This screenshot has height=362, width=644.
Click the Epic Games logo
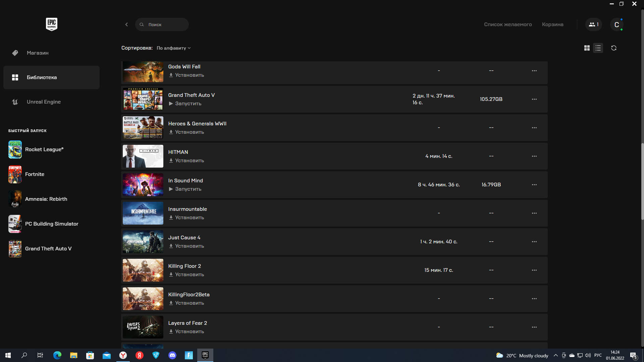click(x=51, y=24)
